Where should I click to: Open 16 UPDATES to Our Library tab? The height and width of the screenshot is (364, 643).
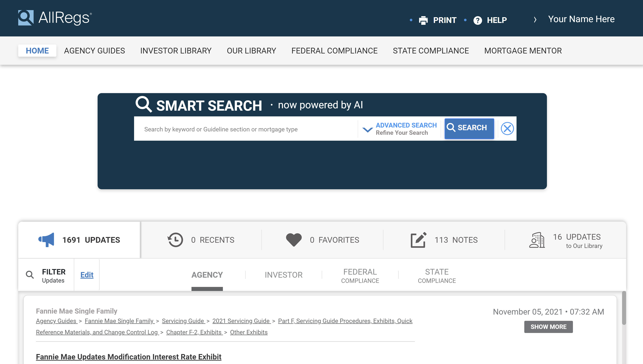pos(566,240)
